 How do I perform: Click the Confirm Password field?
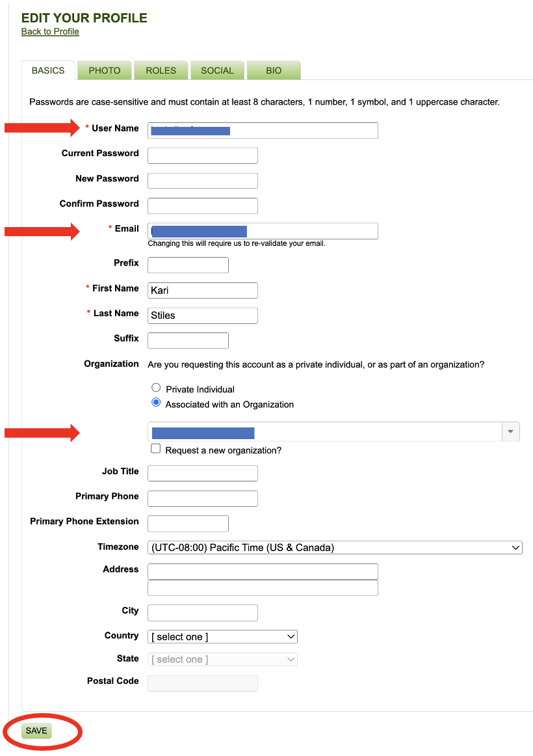pyautogui.click(x=203, y=206)
